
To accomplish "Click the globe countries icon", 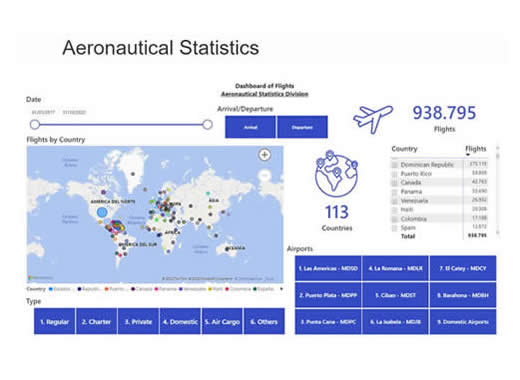I will (x=336, y=174).
